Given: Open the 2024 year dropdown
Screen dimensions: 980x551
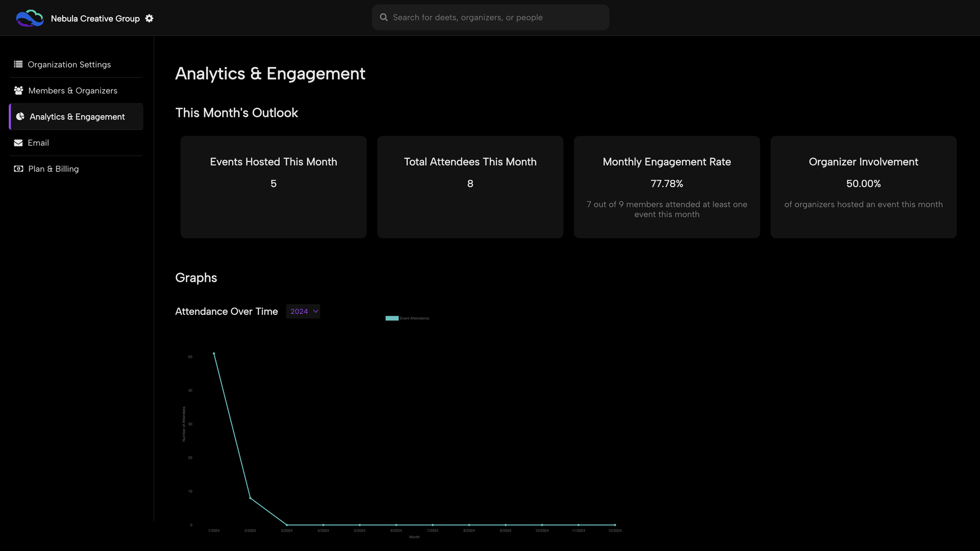Looking at the screenshot, I should click(x=303, y=311).
